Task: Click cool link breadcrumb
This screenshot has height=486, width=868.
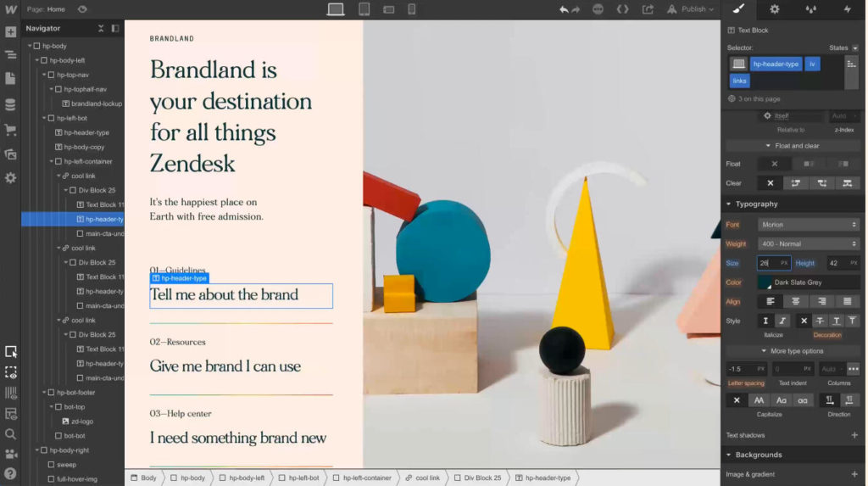Action: click(422, 478)
